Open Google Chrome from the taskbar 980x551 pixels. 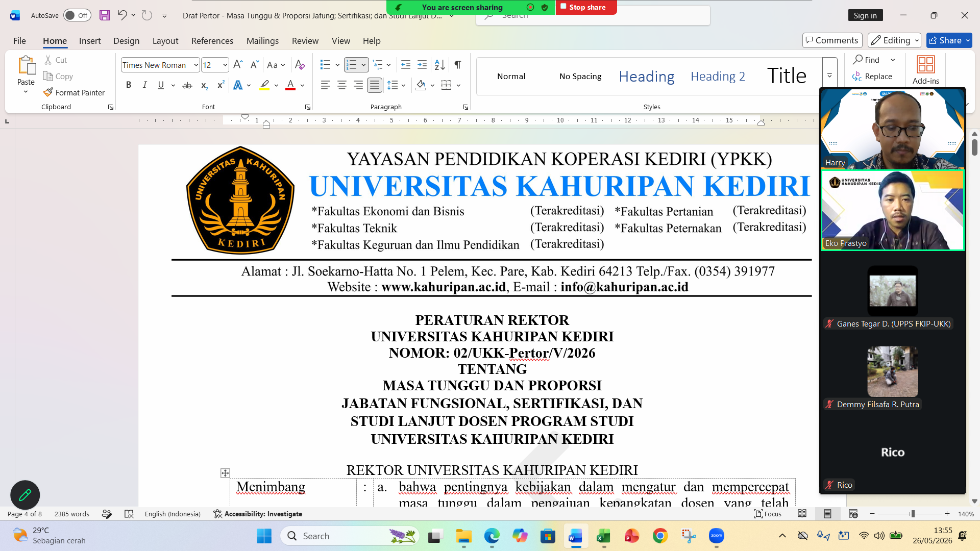(x=660, y=536)
